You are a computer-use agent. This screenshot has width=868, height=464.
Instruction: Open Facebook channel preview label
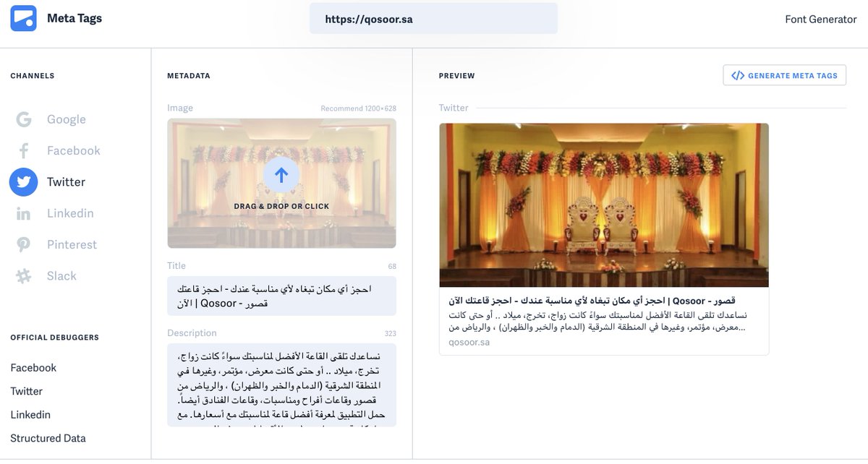click(74, 151)
